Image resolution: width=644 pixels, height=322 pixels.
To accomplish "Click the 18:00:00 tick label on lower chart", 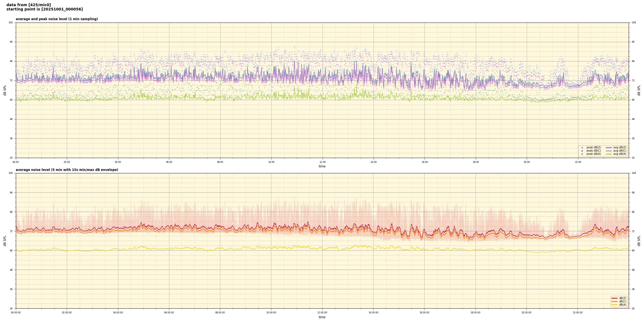I will click(475, 313).
